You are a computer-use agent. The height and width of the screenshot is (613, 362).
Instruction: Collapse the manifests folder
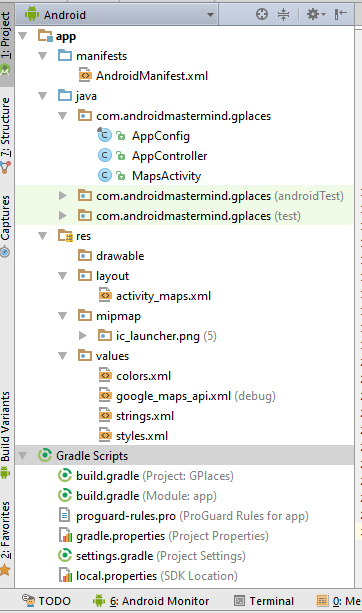[43, 56]
